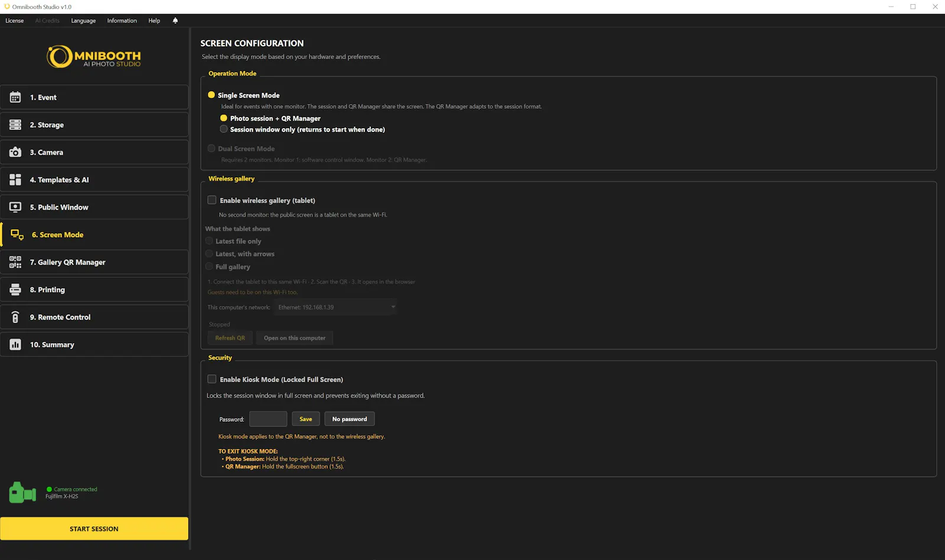Image resolution: width=945 pixels, height=560 pixels.
Task: Select Latest file only radio option
Action: 209,241
